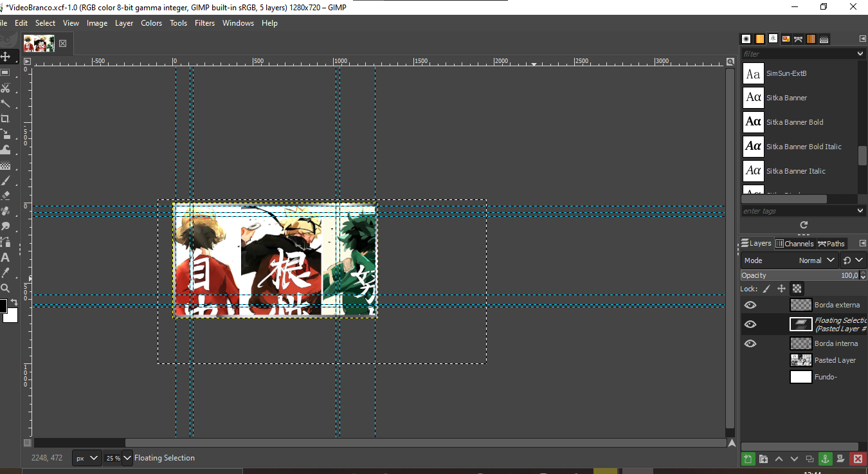The image size is (868, 474).
Task: Toggle the lock alpha channel button
Action: point(797,289)
